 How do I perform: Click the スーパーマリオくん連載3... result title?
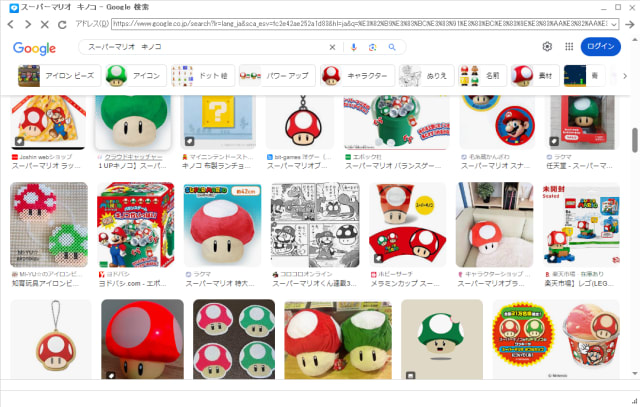point(314,283)
